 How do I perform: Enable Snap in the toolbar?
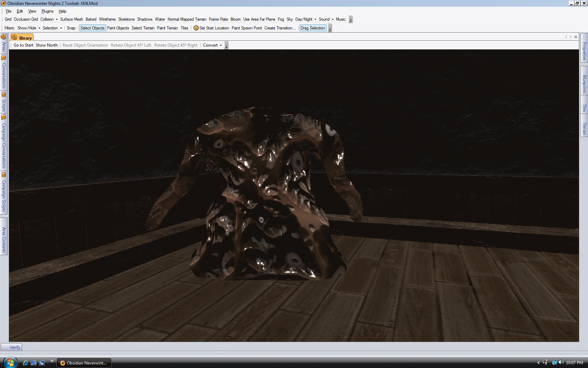71,28
